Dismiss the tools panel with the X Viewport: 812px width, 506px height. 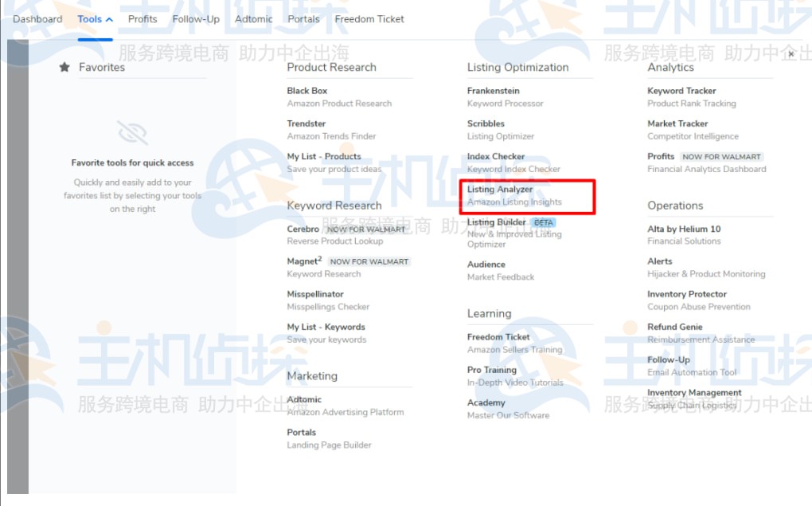[791, 53]
